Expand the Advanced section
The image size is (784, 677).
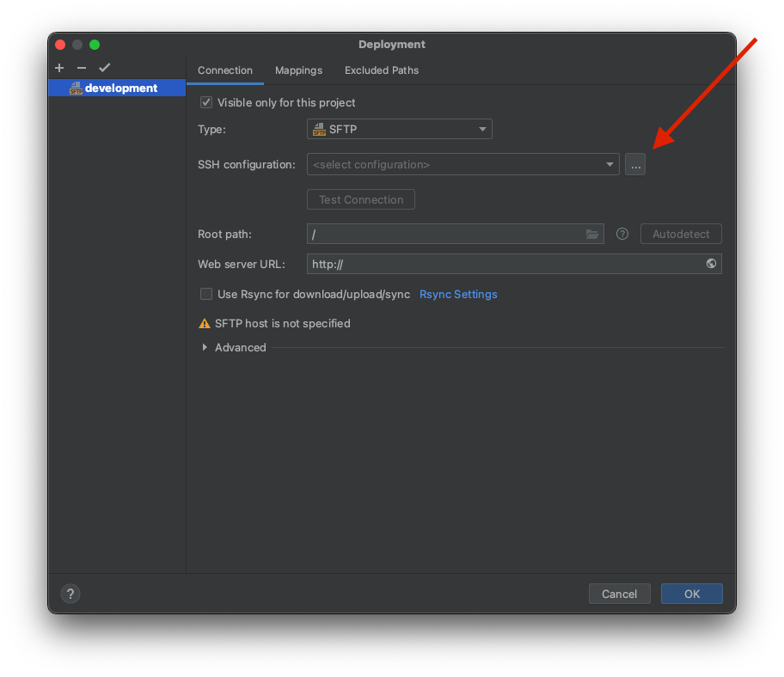point(205,347)
